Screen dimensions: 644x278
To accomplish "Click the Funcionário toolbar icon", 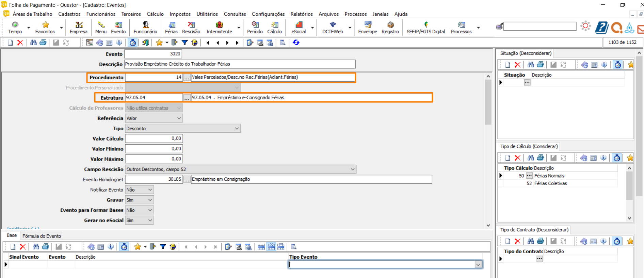I will click(145, 28).
